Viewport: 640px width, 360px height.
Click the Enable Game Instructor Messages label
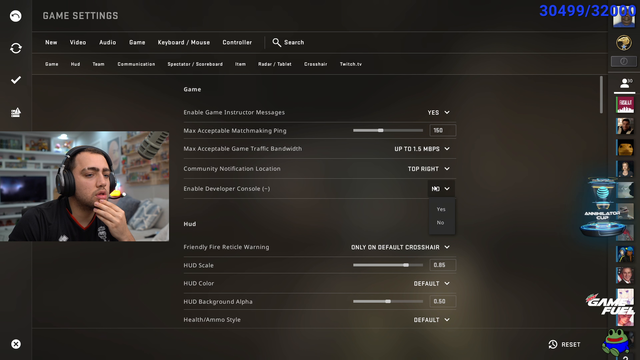234,113
